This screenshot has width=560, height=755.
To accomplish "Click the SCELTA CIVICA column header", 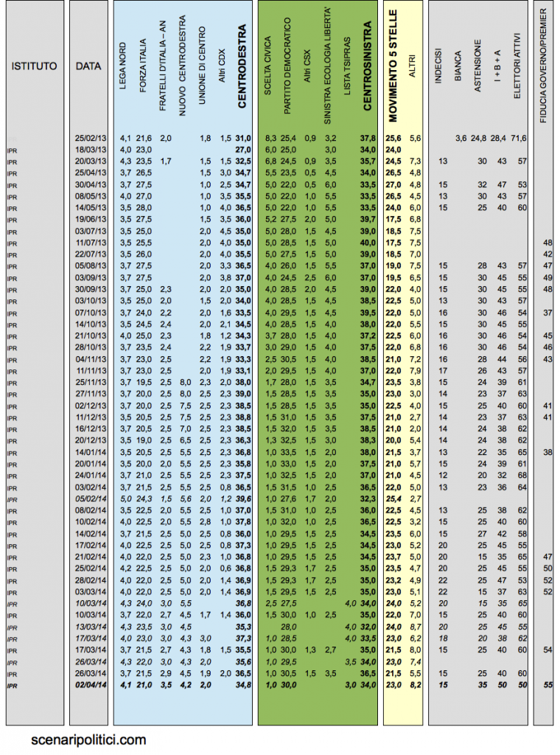I will coord(267,66).
